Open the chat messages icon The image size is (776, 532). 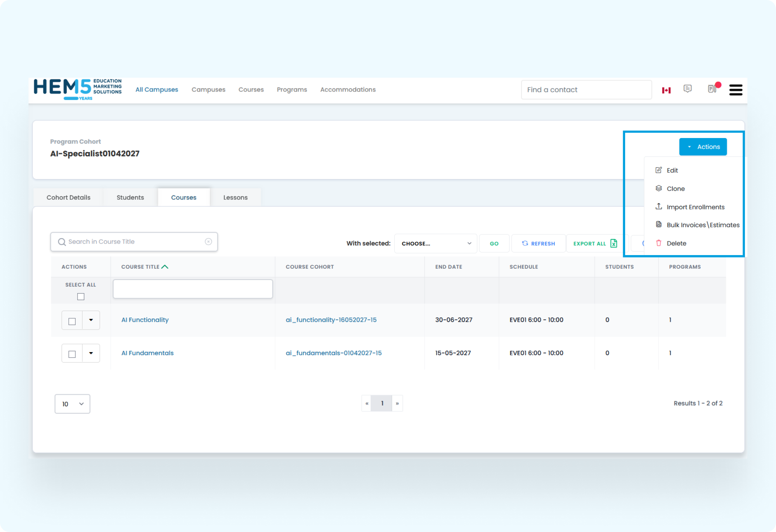[x=688, y=89]
